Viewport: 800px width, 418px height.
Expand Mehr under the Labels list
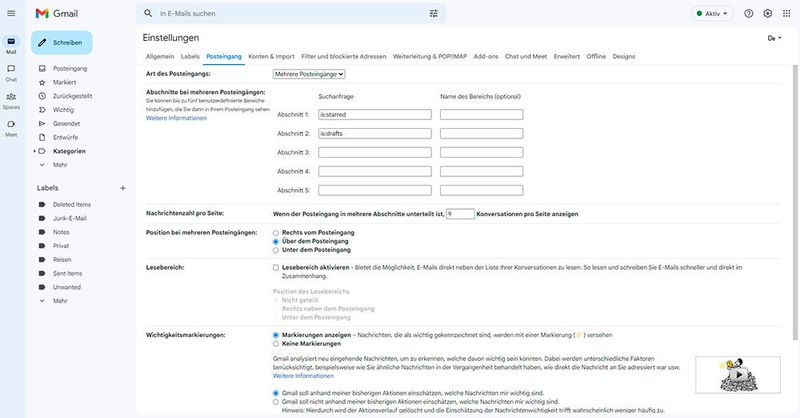pyautogui.click(x=60, y=301)
